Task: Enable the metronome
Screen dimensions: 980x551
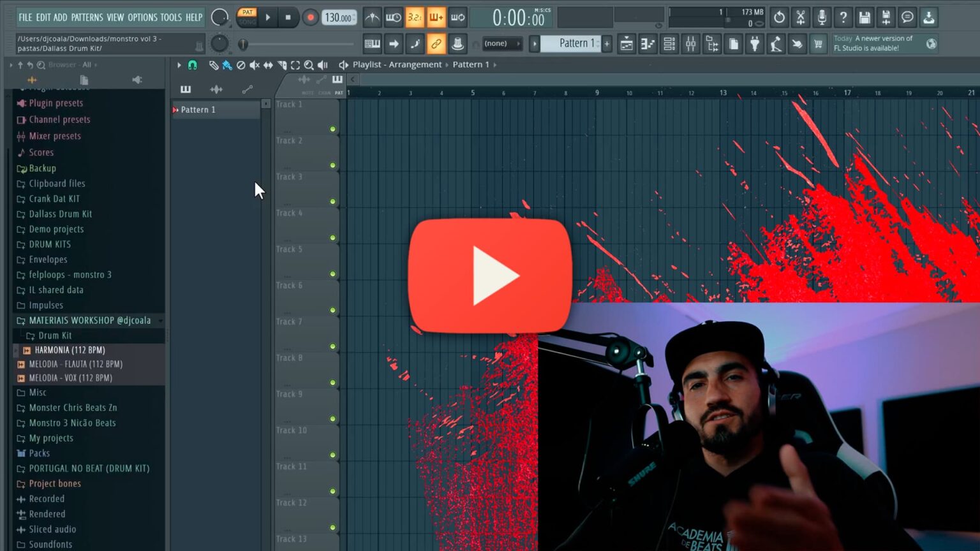Action: coord(372,17)
